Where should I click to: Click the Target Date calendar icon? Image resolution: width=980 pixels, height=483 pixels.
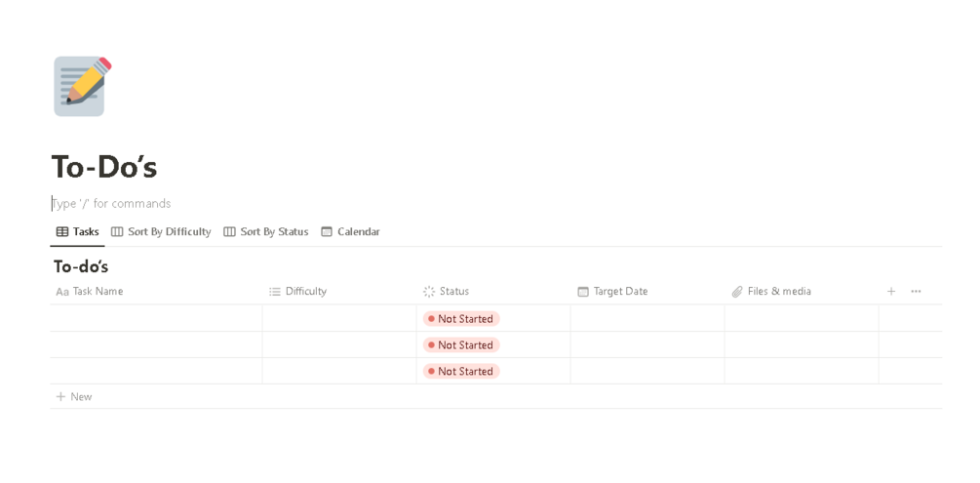coord(583,292)
